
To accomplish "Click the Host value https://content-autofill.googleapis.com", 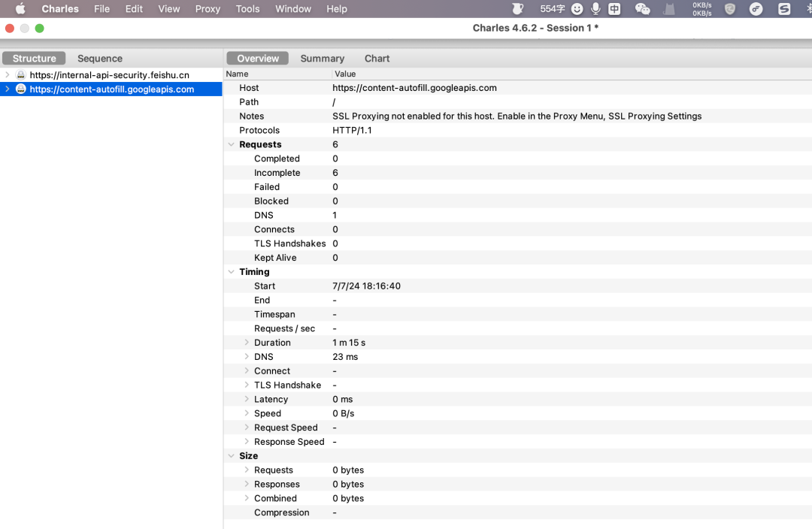I will tap(414, 88).
